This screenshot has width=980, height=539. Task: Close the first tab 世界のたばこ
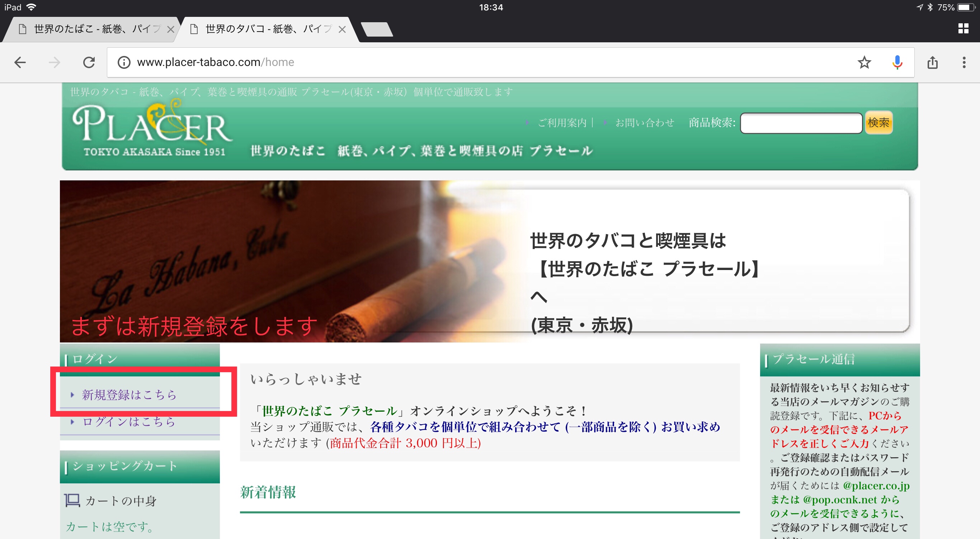point(171,29)
